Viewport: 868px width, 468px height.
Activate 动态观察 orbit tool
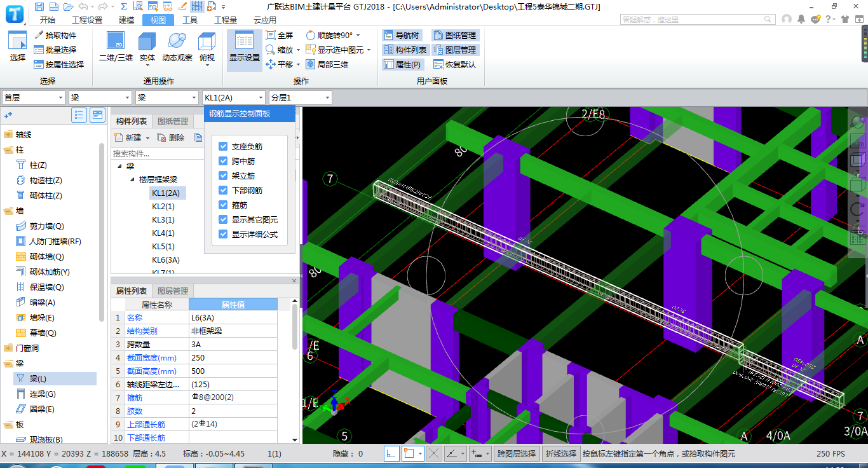coord(177,47)
